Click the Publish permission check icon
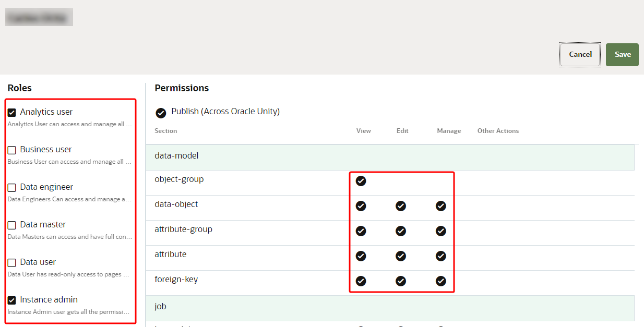This screenshot has width=644, height=327. (161, 113)
